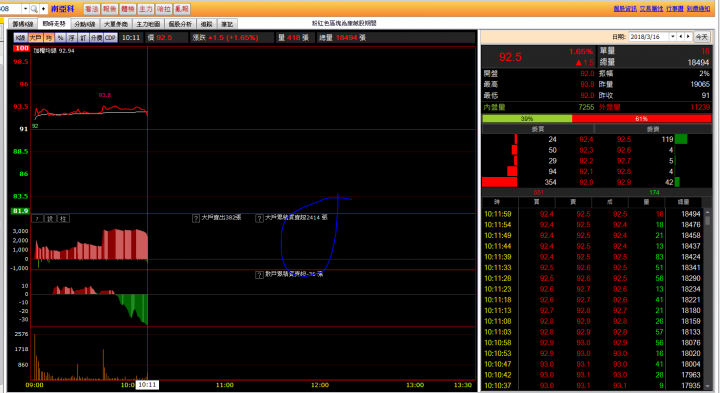This screenshot has height=393, width=720.
Task: Toggle the 訂 chart option button
Action: tap(83, 38)
